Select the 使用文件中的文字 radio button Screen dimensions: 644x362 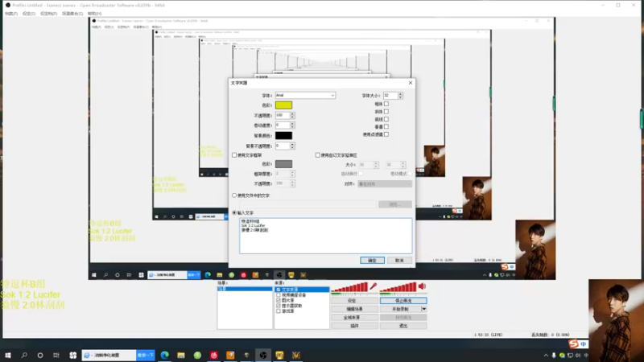click(x=234, y=195)
